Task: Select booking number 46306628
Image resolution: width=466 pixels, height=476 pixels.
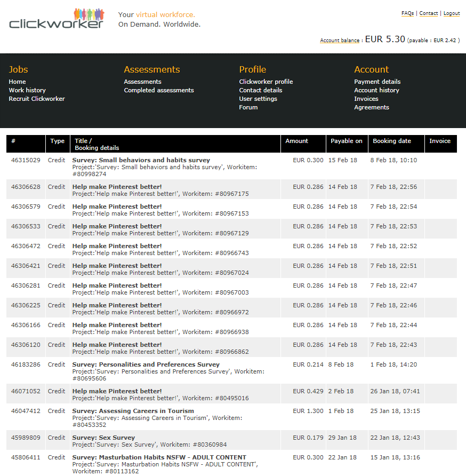Action: [26, 187]
